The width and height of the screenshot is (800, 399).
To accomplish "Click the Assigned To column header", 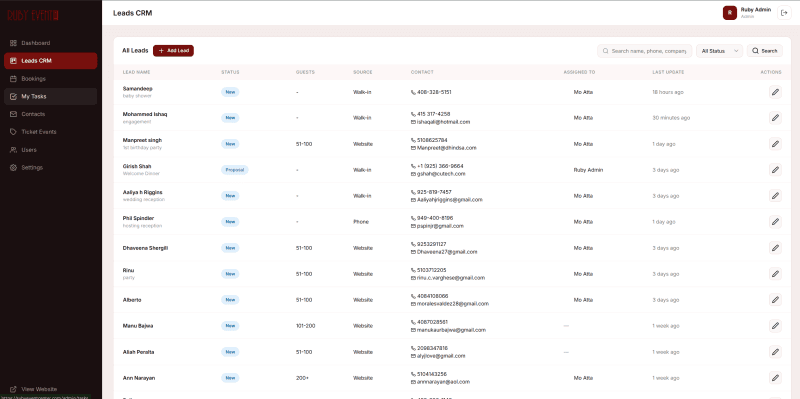I will (579, 72).
